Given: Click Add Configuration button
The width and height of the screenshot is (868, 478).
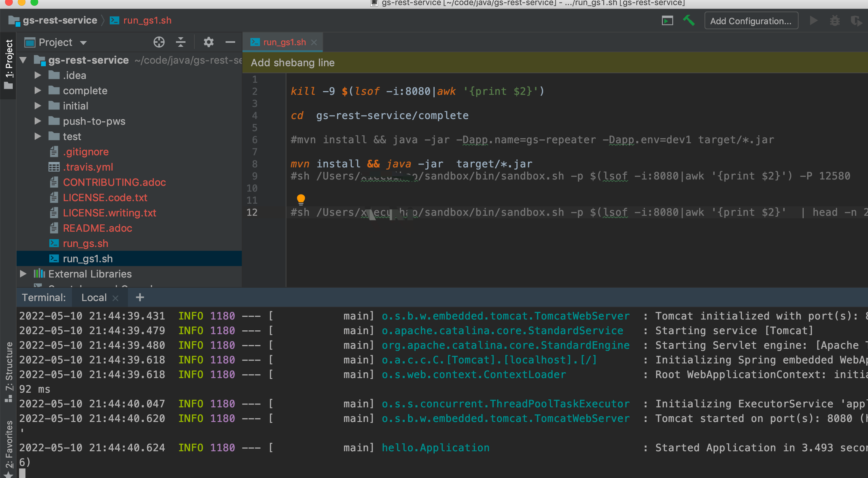Looking at the screenshot, I should pyautogui.click(x=751, y=21).
